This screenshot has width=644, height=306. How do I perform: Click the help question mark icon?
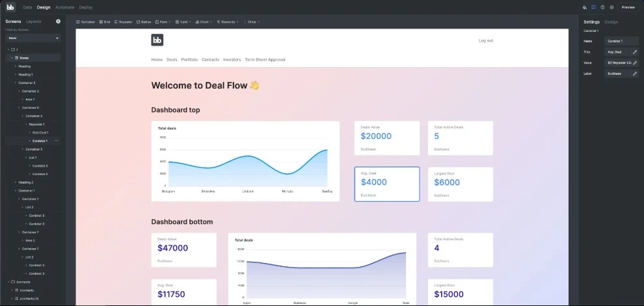click(602, 7)
